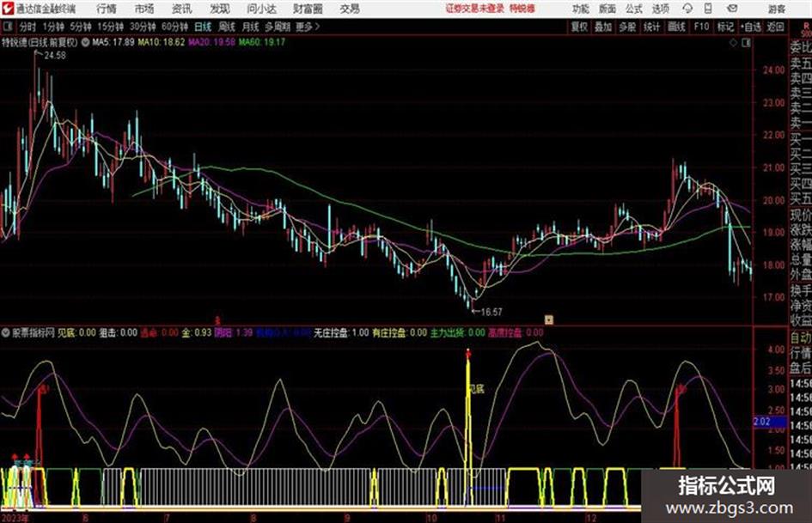812x523 pixels.
Task: Open the 选项 menu
Action: (661, 9)
